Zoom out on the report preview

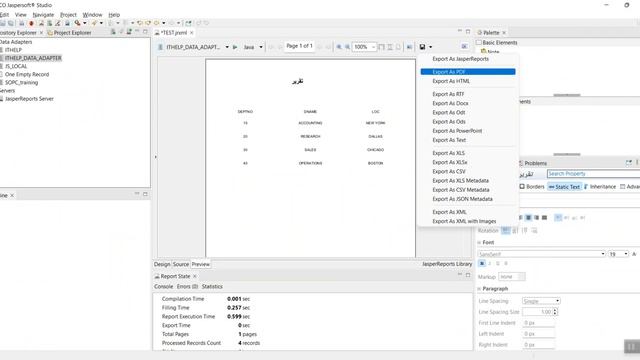(x=348, y=47)
